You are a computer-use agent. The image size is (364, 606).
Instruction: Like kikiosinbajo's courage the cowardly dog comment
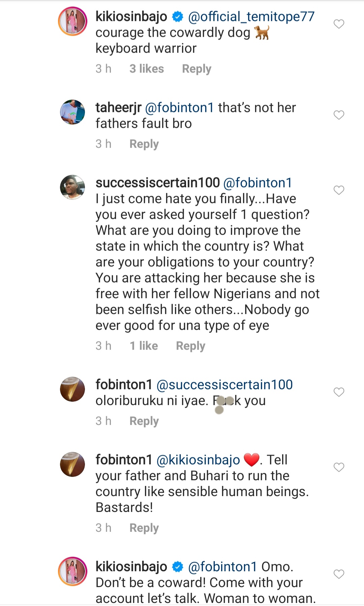pos(339,24)
